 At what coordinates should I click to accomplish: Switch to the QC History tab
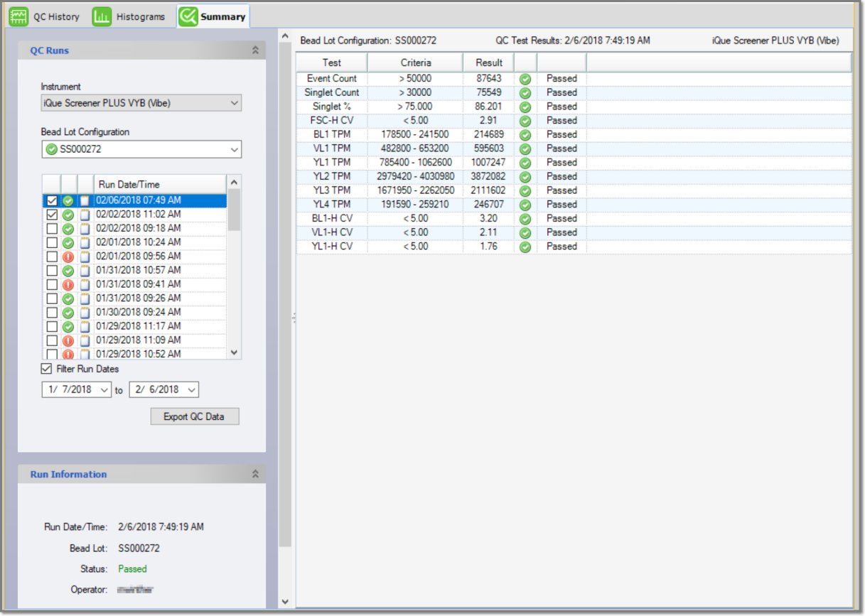tap(45, 16)
